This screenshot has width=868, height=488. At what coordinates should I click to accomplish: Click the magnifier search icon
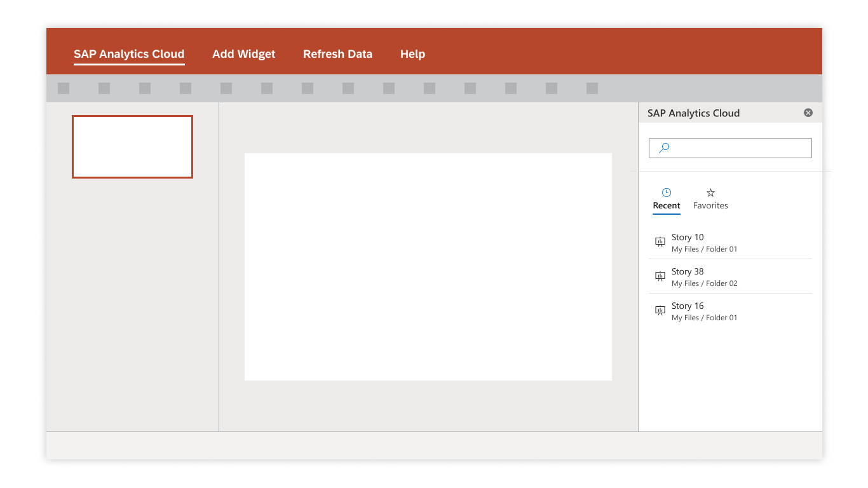[664, 148]
